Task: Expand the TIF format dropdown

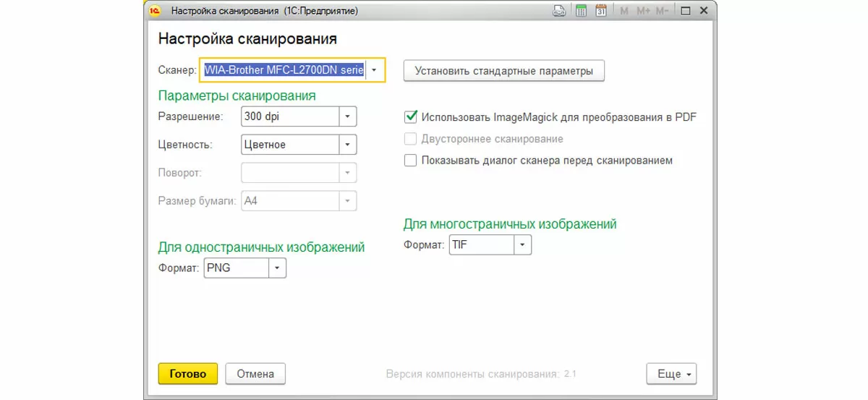Action: pyautogui.click(x=522, y=244)
